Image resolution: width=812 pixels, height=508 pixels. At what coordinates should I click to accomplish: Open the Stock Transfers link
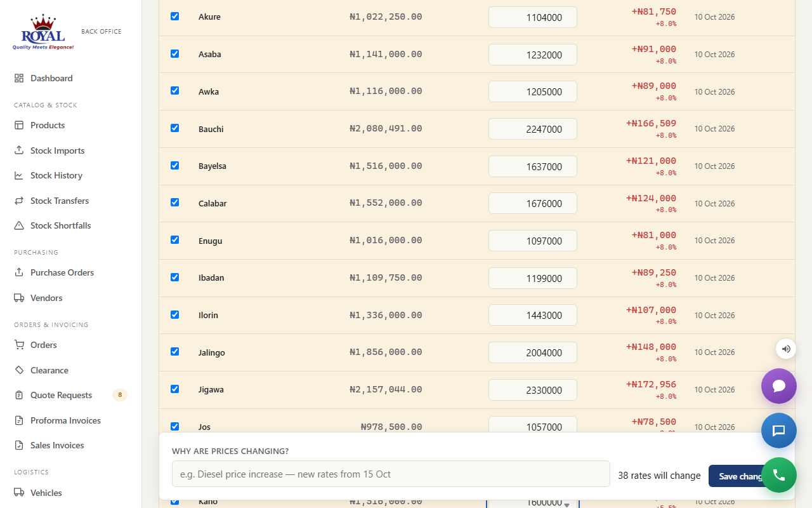tap(70, 201)
